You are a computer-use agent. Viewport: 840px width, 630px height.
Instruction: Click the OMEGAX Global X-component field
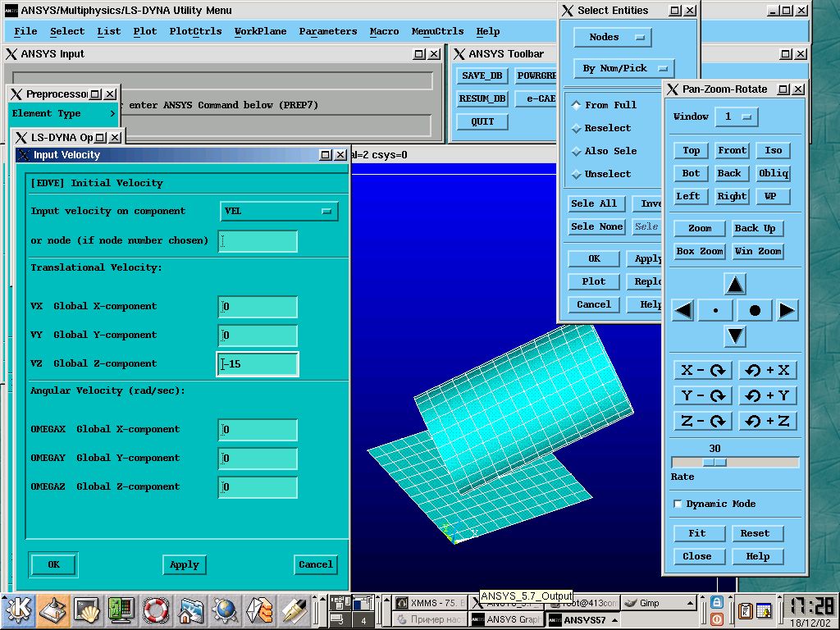[258, 430]
